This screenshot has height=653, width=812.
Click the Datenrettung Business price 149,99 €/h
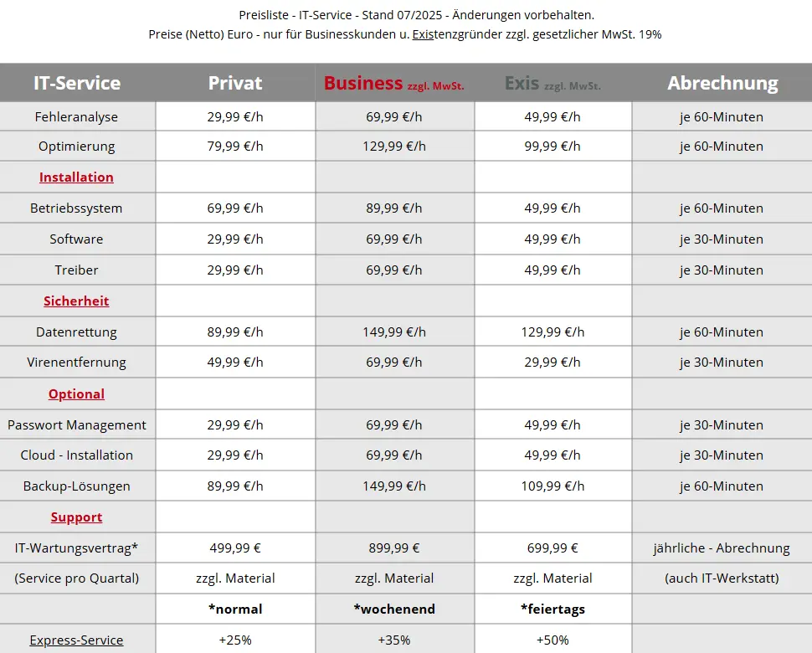click(394, 332)
